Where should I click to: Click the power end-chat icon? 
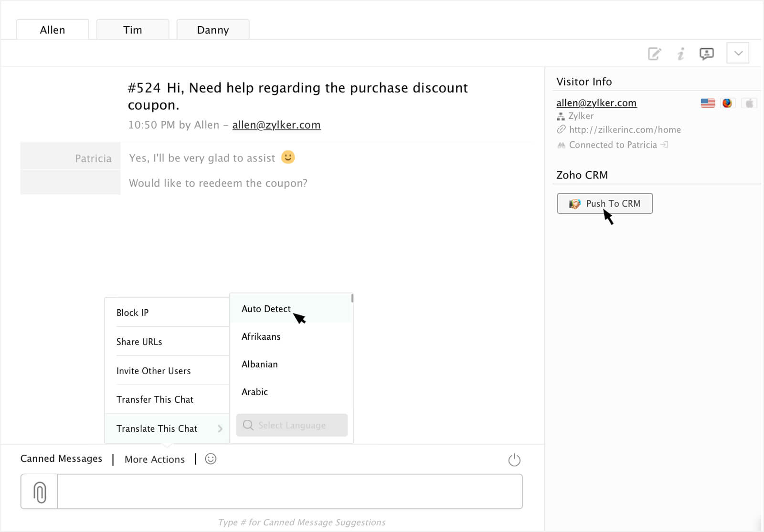pyautogui.click(x=514, y=460)
